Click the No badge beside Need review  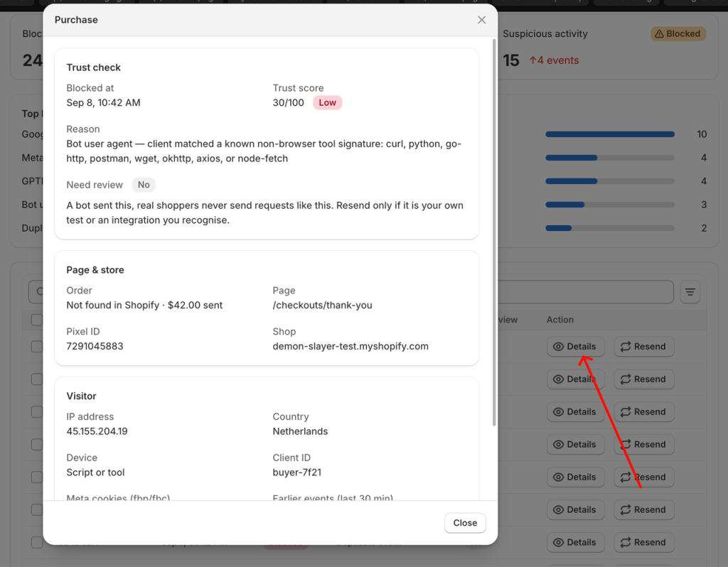click(144, 185)
